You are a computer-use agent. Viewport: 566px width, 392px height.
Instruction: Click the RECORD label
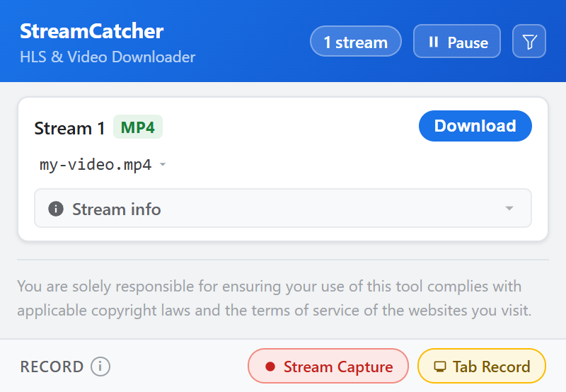52,367
